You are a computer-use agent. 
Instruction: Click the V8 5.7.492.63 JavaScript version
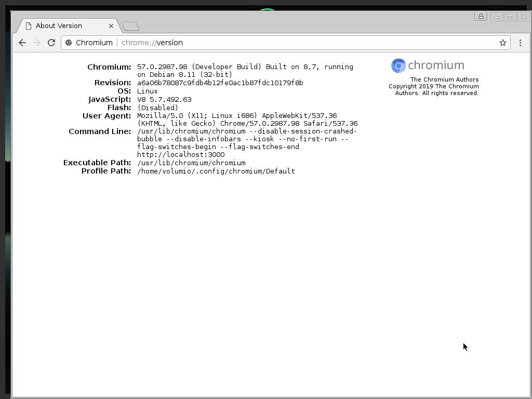[164, 100]
